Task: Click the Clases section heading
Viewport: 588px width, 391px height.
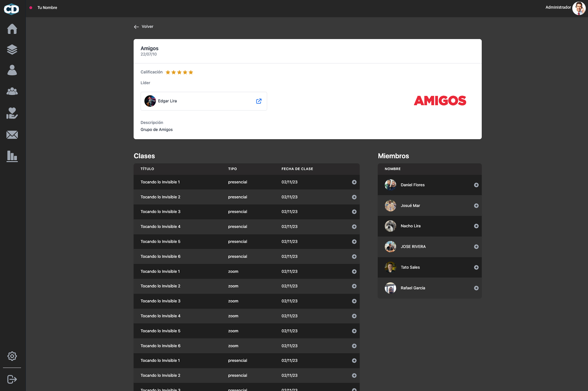Action: pos(144,156)
